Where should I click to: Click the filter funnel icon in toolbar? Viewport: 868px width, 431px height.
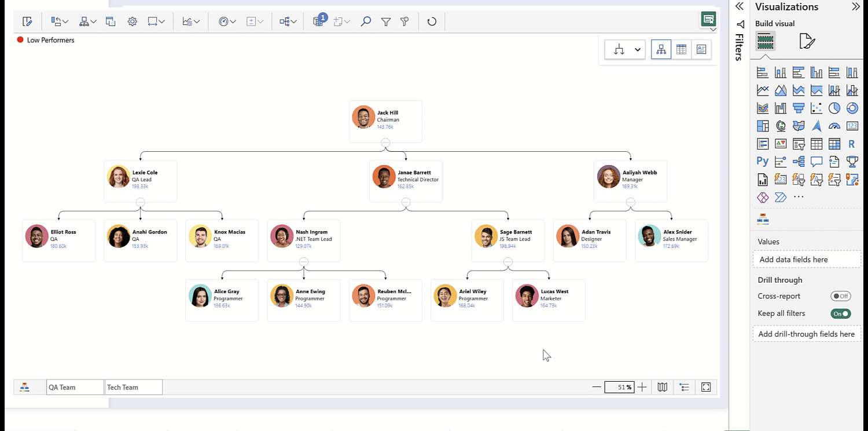click(386, 21)
